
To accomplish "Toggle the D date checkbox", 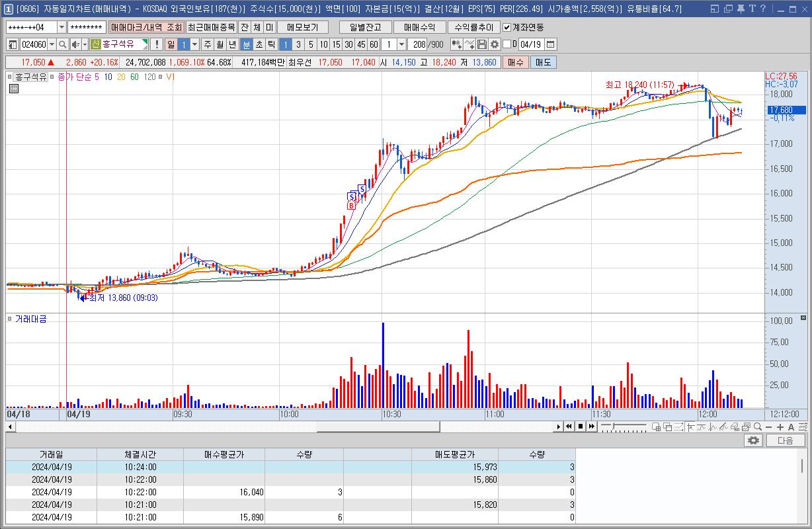I will click(507, 44).
